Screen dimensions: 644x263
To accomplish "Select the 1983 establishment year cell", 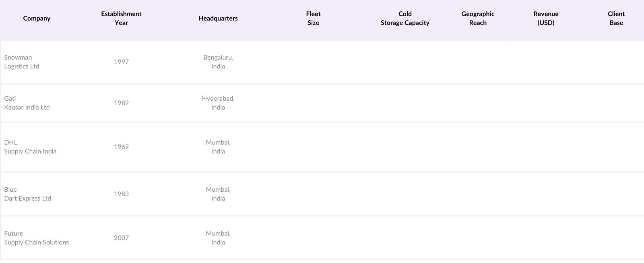I will (121, 194).
